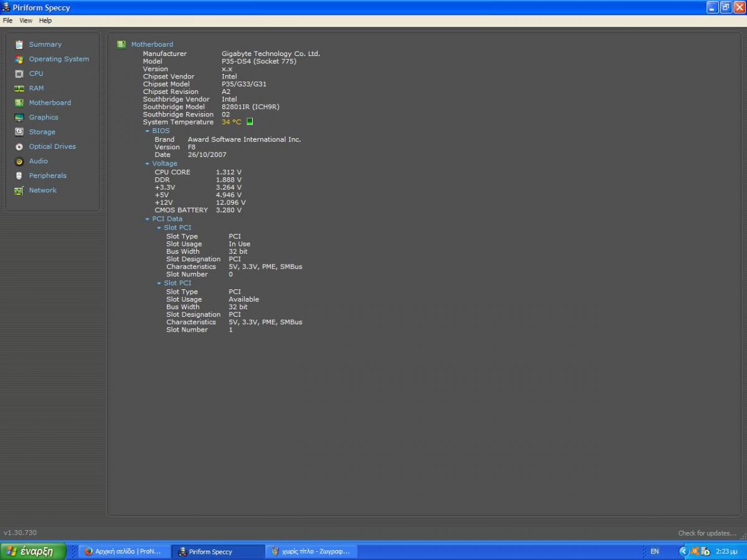This screenshot has height=560, width=747.
Task: Click the Check for updates link
Action: click(707, 533)
